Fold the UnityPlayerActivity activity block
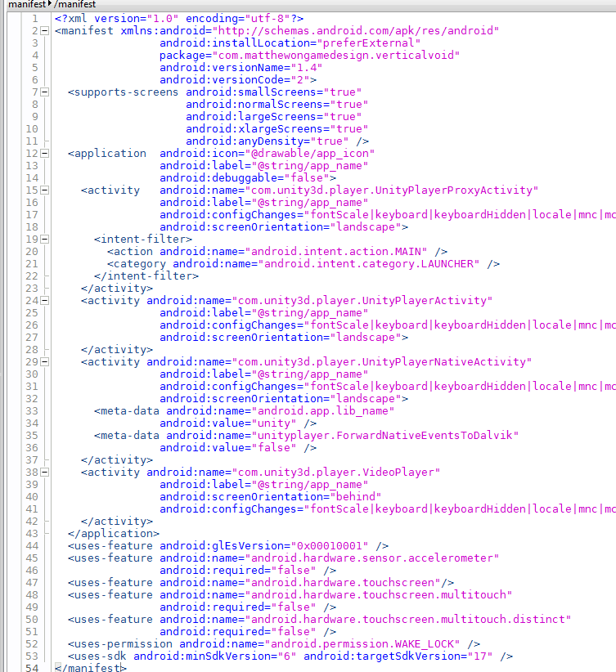 coord(45,301)
